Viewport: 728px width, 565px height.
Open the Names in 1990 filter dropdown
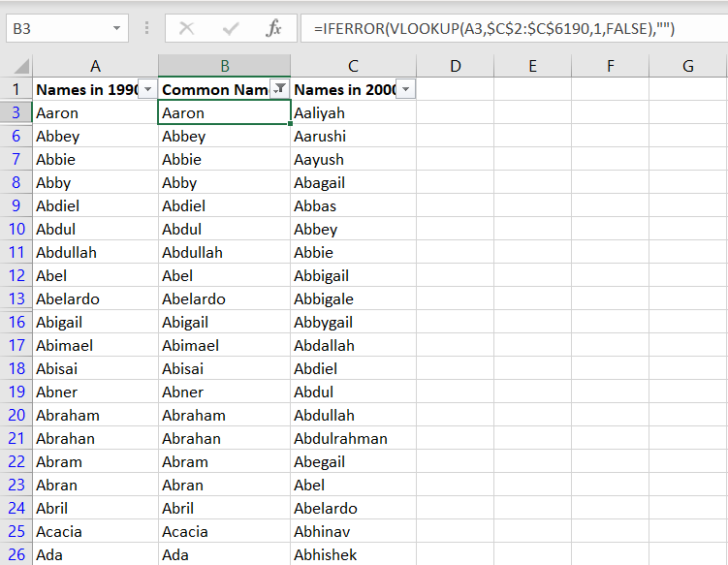(x=148, y=88)
